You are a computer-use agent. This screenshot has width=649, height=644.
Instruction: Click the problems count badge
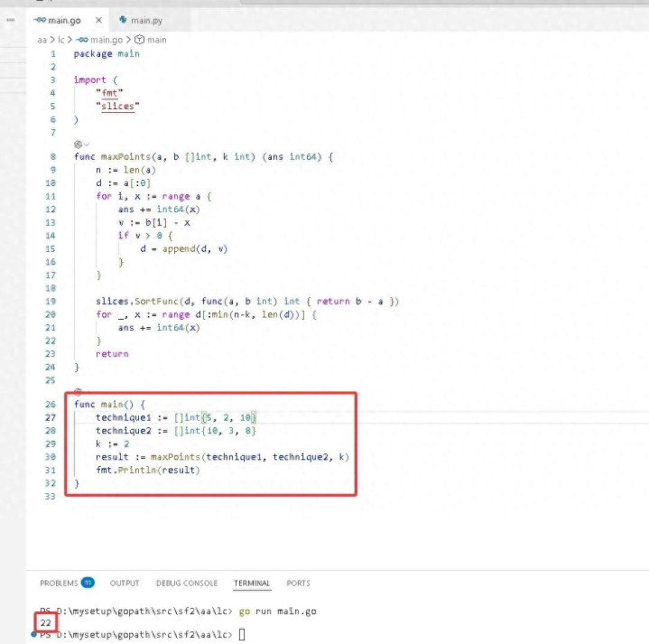pos(88,583)
